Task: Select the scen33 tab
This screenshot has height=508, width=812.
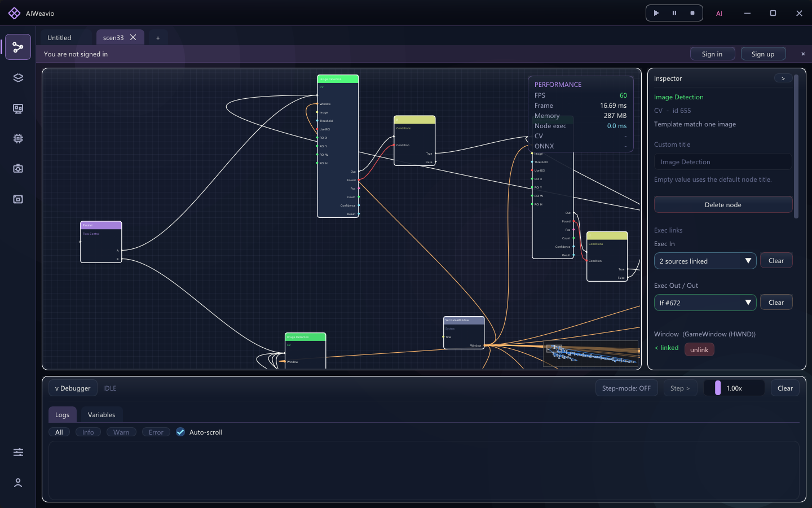Action: coord(113,38)
